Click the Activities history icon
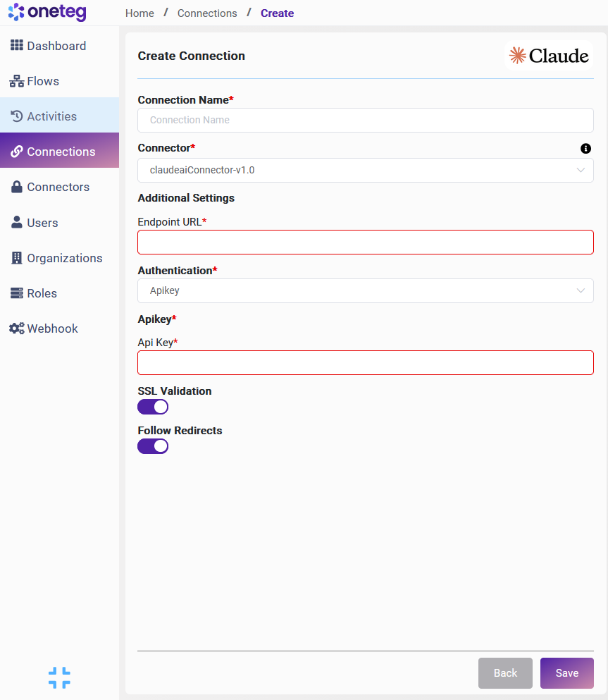The image size is (608, 700). [x=17, y=116]
